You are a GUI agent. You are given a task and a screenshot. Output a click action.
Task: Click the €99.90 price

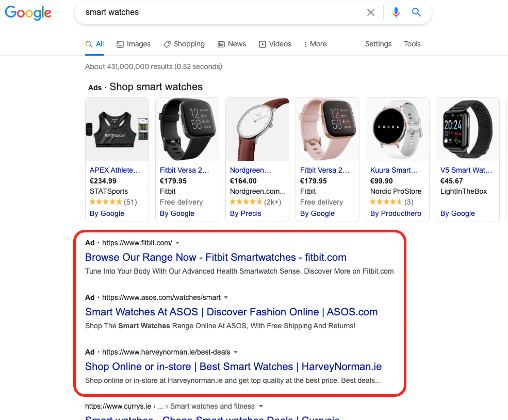coord(381,181)
